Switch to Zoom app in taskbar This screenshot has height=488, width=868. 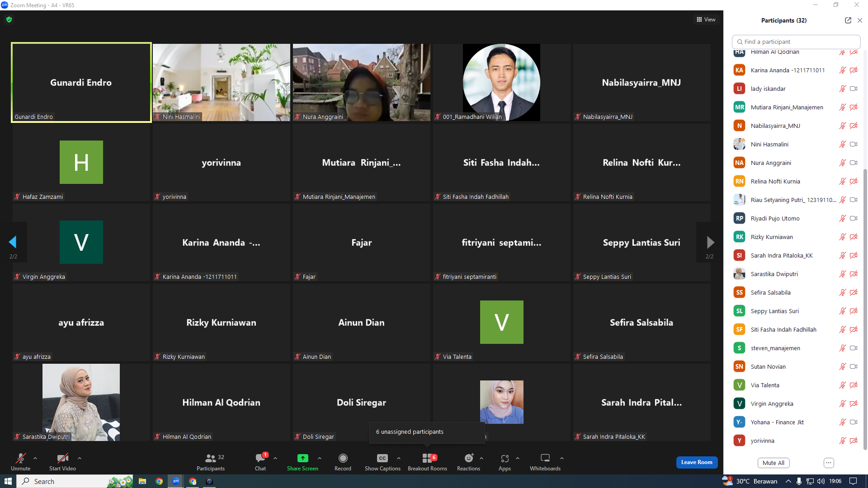(x=176, y=481)
